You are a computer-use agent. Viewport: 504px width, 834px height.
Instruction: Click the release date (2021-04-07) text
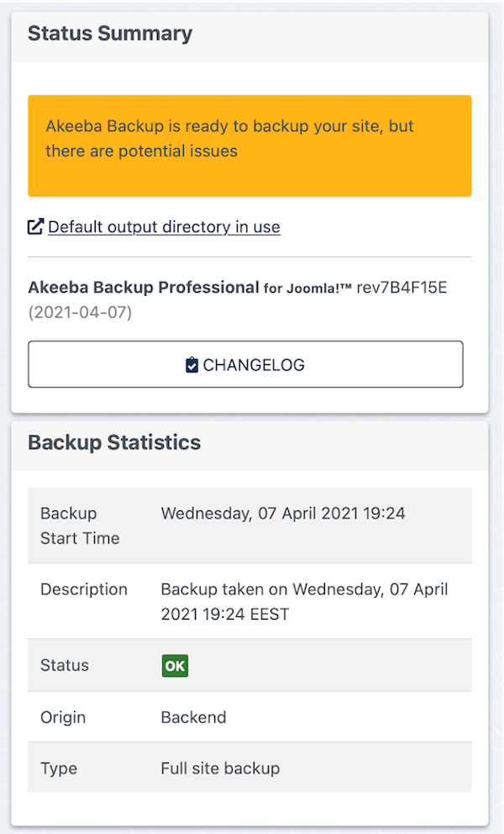pos(80,312)
